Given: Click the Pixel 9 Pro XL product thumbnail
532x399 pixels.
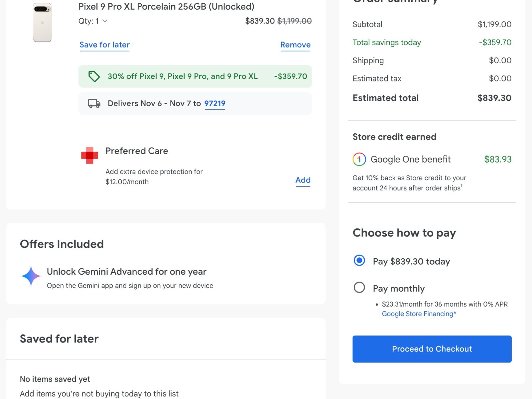Looking at the screenshot, I should (x=42, y=23).
